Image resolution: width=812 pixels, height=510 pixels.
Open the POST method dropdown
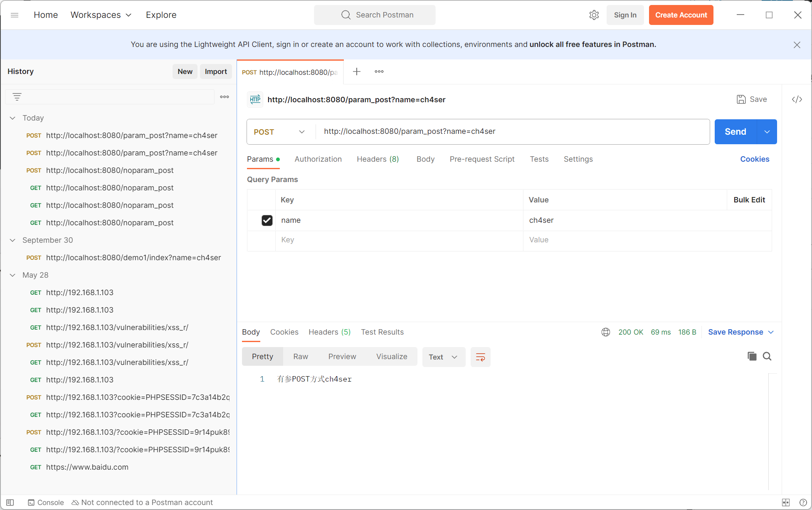click(280, 132)
